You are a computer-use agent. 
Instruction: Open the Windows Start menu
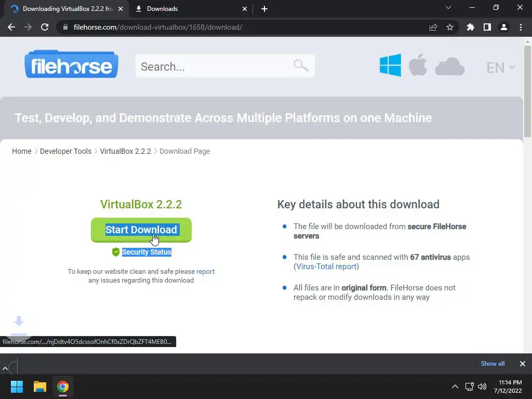coord(17,387)
